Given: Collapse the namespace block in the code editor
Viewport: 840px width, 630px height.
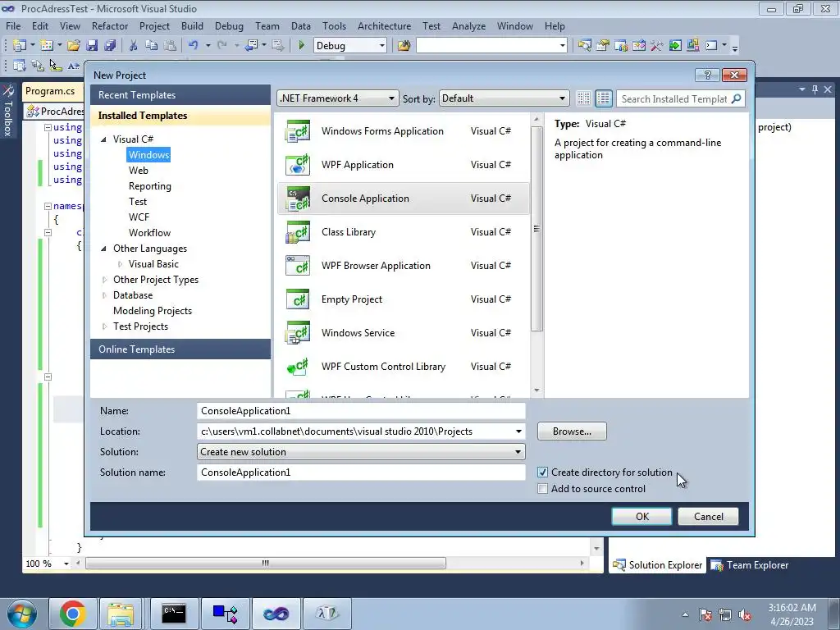Looking at the screenshot, I should point(48,206).
